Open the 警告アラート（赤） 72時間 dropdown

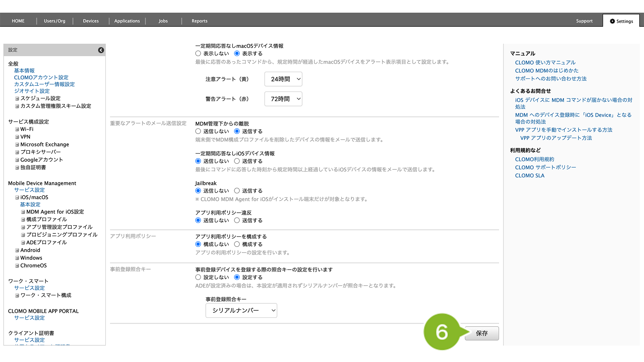(283, 99)
